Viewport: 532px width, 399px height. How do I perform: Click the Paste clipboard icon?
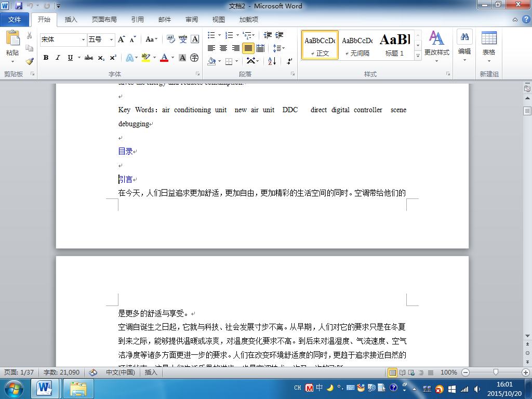tap(13, 37)
